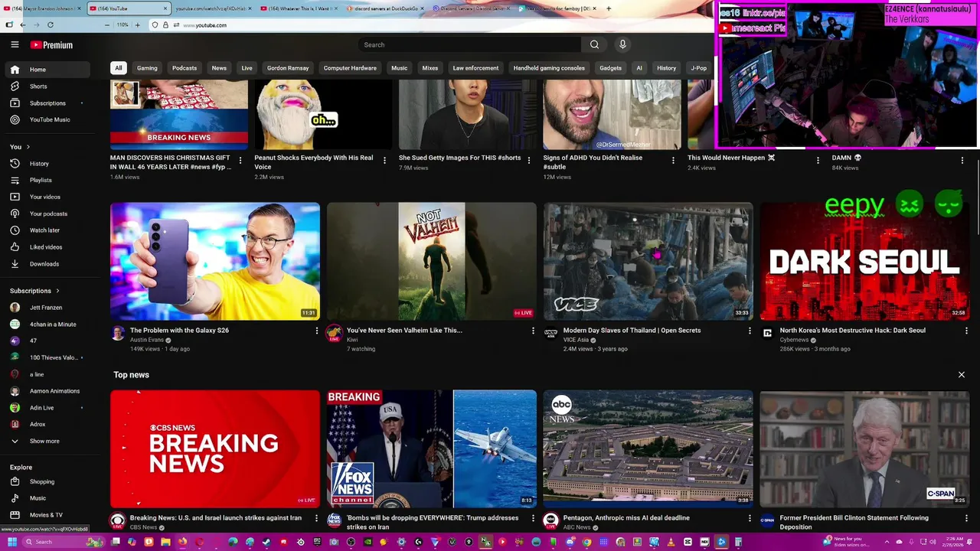Open options for Pentagon Anthropic news video

coord(750,518)
